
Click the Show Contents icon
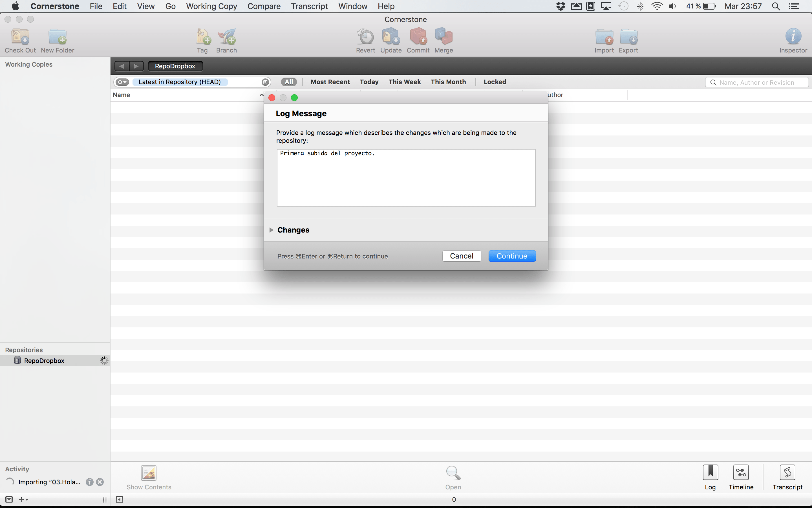(149, 473)
